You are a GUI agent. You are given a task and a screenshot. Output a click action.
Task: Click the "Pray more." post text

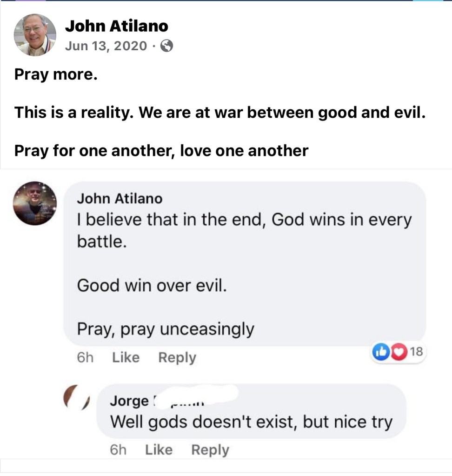coord(56,74)
